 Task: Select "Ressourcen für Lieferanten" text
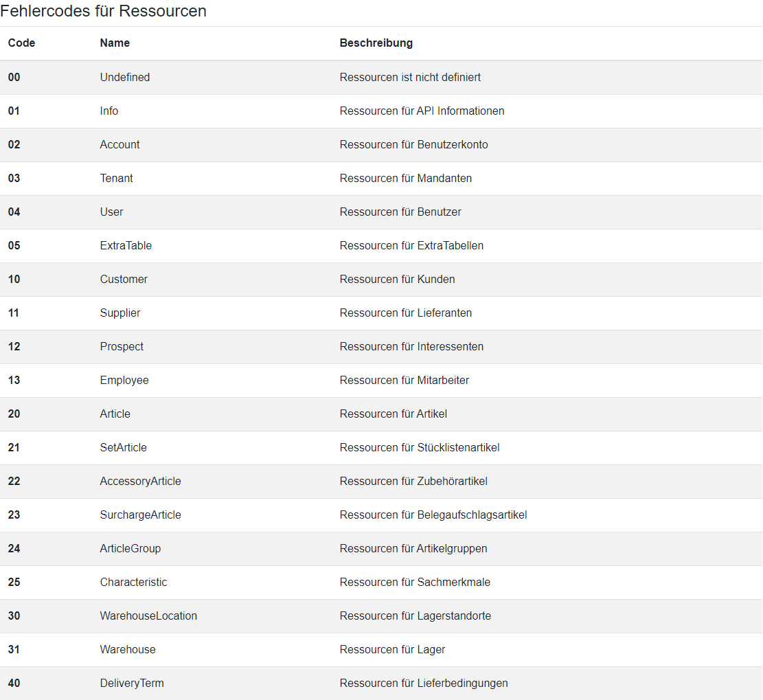coord(405,313)
